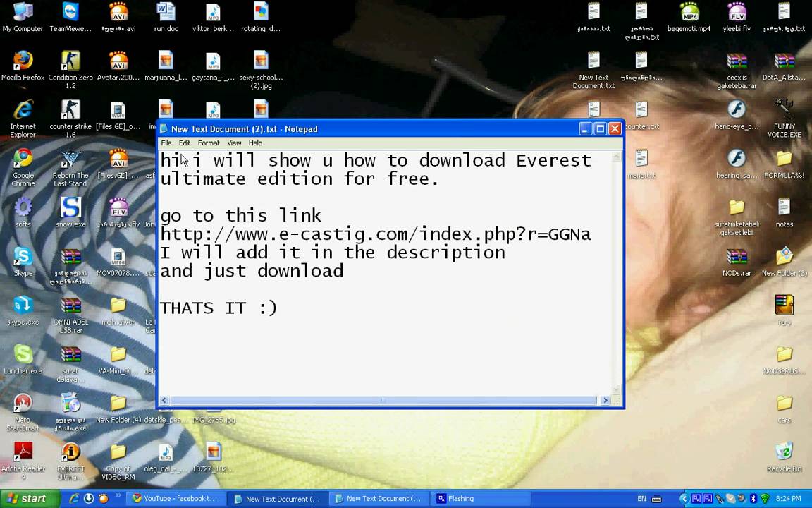
Task: Click Notepad title bar icon
Action: [x=164, y=129]
